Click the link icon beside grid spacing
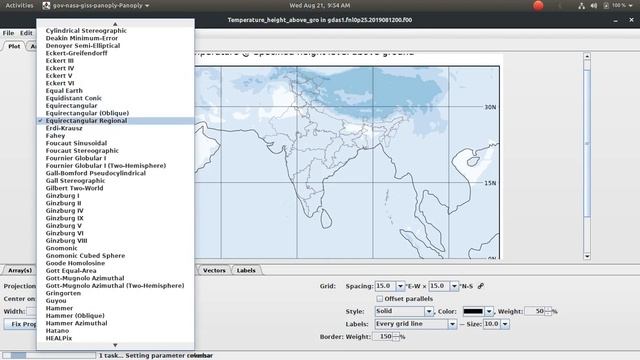Screen dimensions: 640x360 coord(481,286)
